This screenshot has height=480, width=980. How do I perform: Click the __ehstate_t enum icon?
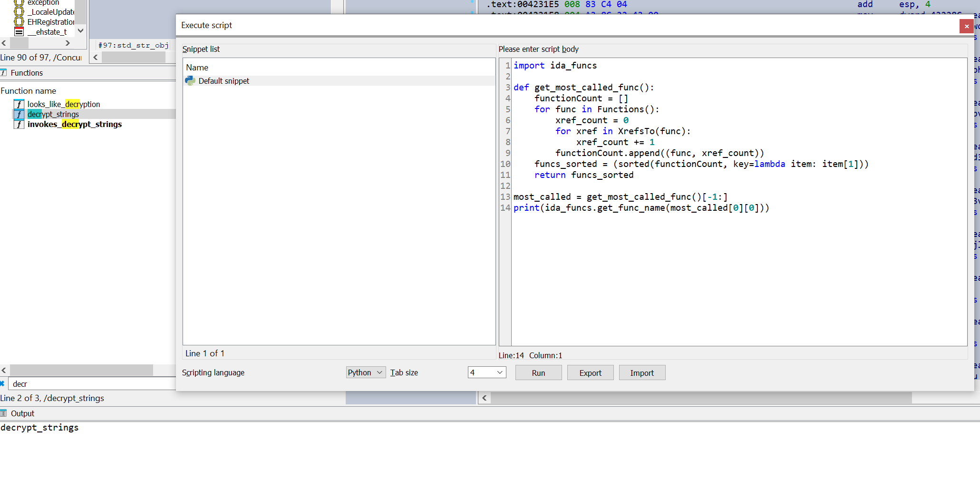[x=19, y=32]
